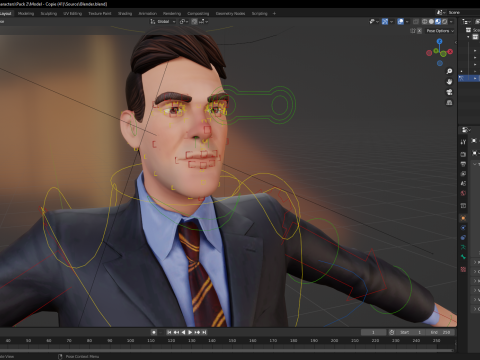Switch to wireframe viewport shading
480x360 pixels.
425,21
